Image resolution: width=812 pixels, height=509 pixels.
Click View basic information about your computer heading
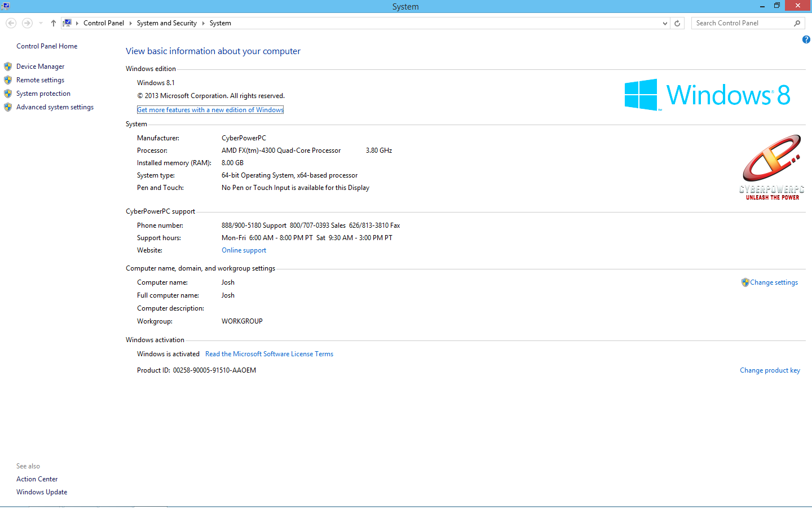point(213,51)
